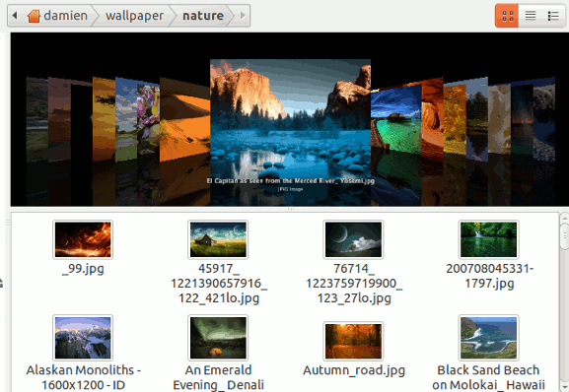Click the _99.jpg file name
The width and height of the screenshot is (569, 392).
83,269
